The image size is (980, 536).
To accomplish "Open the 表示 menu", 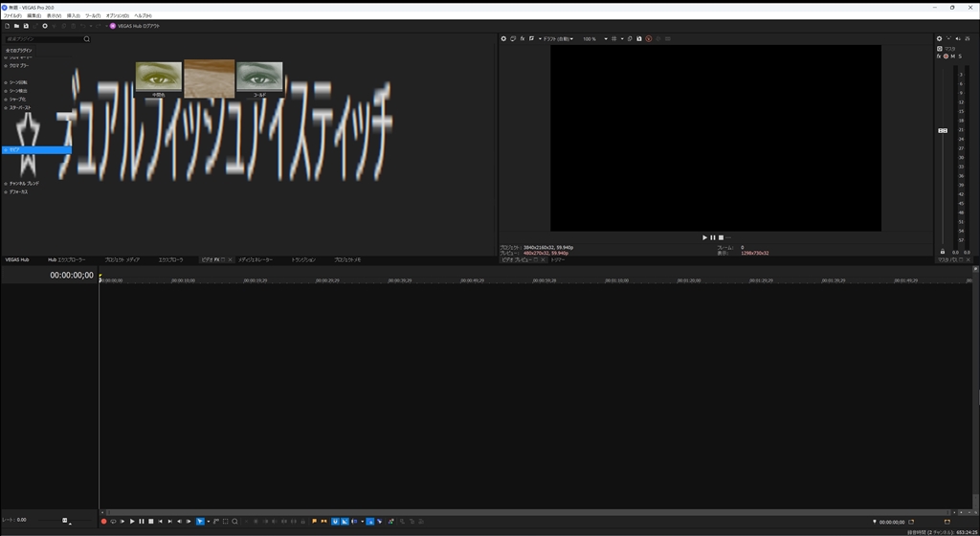I will (54, 15).
